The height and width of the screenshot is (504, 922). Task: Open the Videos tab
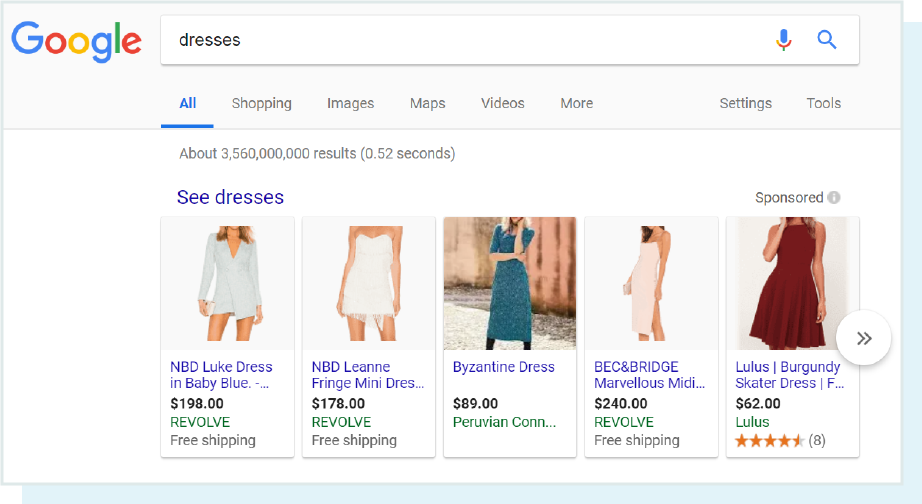(x=502, y=103)
